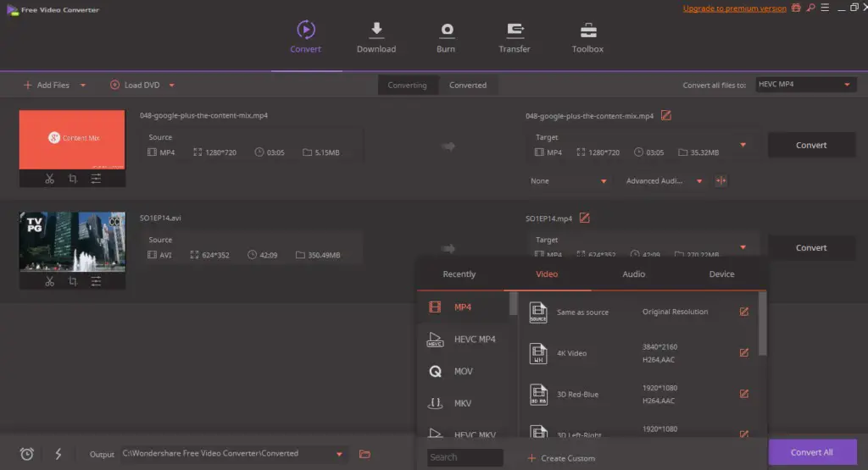The width and height of the screenshot is (868, 470).
Task: Open the Transfer section
Action: 515,37
